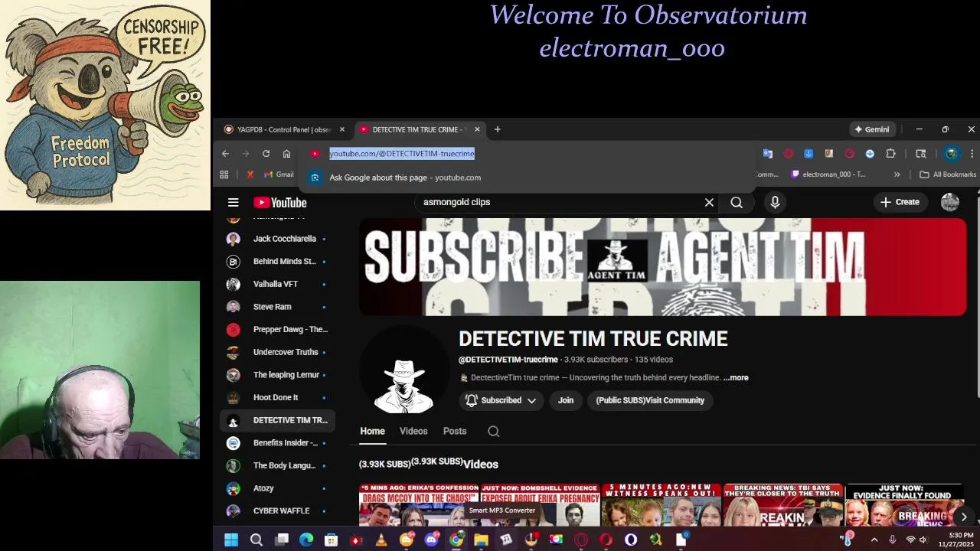This screenshot has width=980, height=551.
Task: Click the YouTube search input field
Action: 559,203
